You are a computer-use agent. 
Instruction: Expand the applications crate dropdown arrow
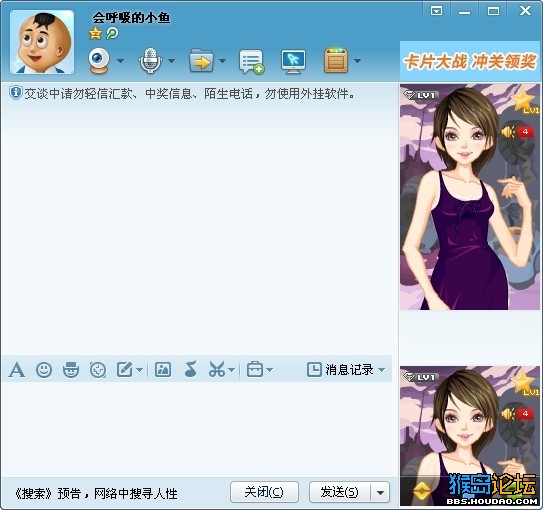click(x=358, y=61)
